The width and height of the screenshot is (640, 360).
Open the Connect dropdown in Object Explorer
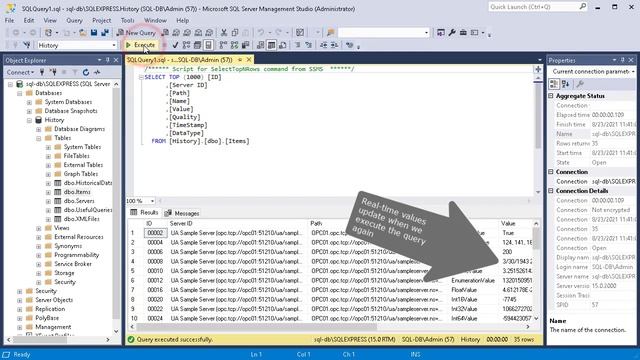coord(20,72)
